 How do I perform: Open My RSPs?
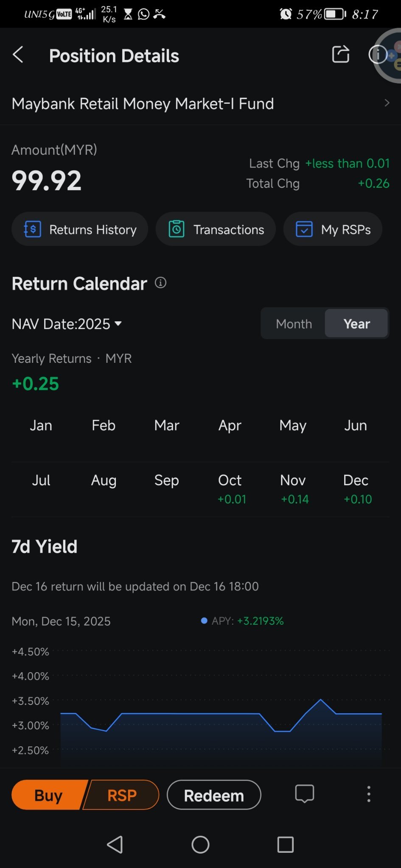point(333,229)
